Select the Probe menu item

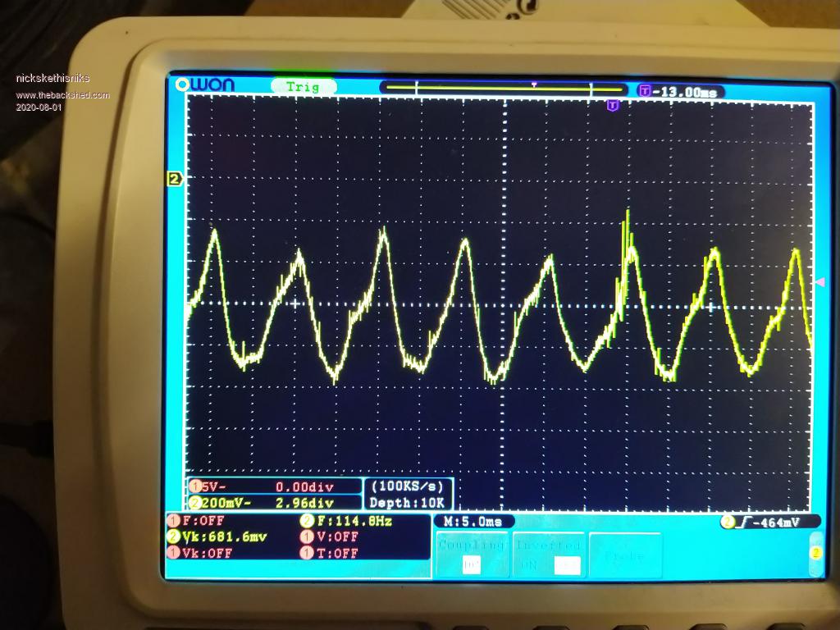pyautogui.click(x=624, y=555)
